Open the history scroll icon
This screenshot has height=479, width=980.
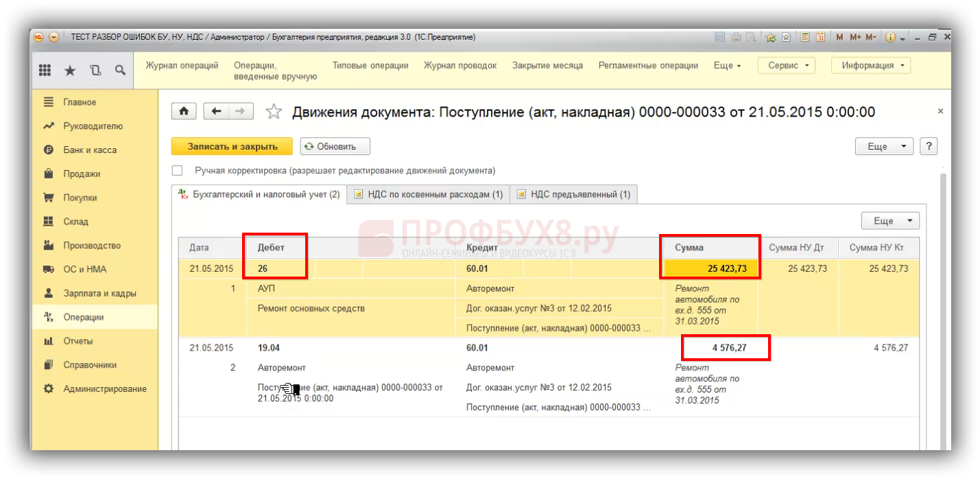pos(95,70)
